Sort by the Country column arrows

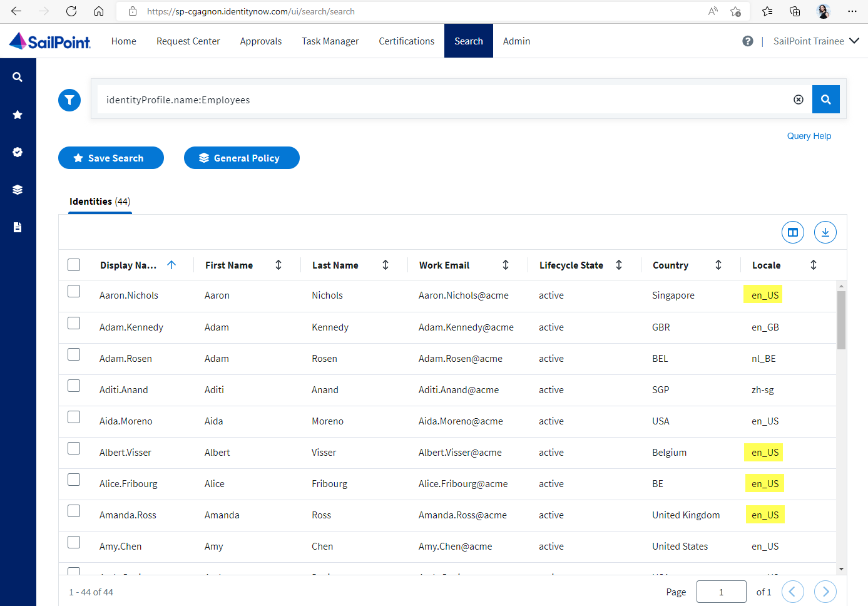point(718,265)
